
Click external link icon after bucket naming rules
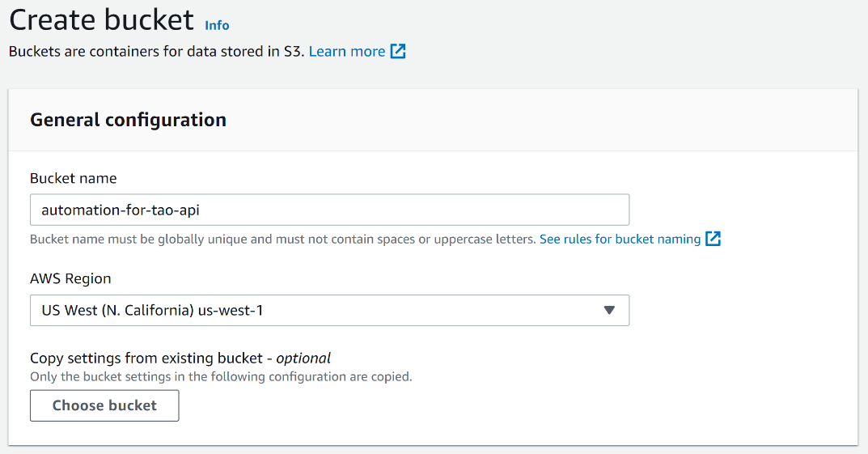tap(713, 239)
